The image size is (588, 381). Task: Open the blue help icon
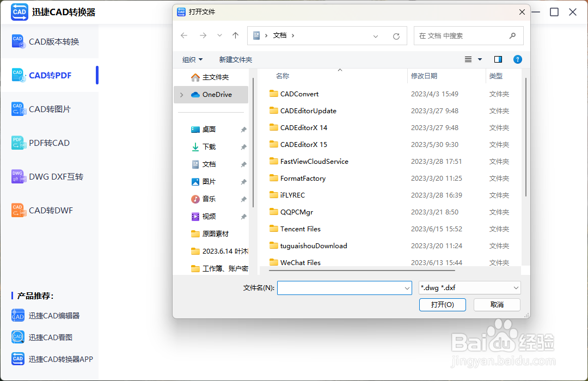(518, 59)
